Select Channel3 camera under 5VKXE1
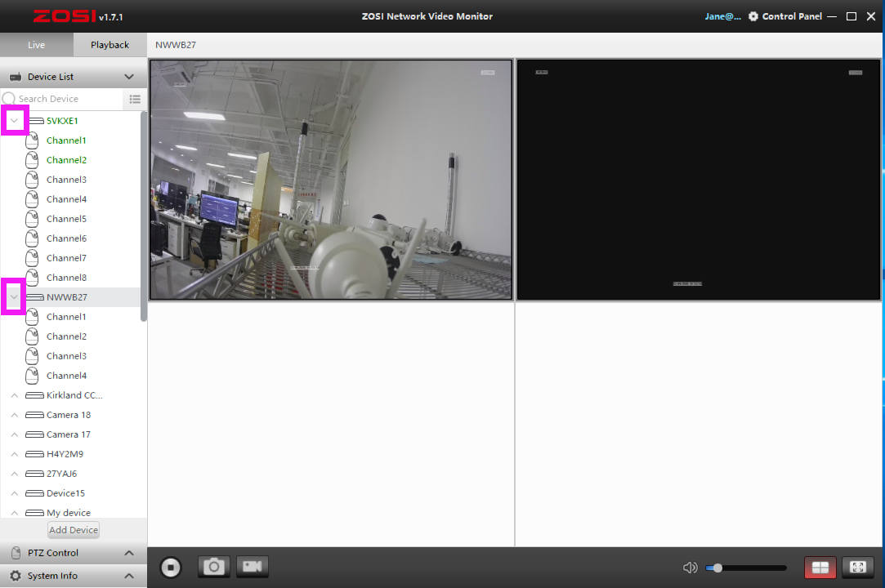Screen dimensions: 885x588 (x=66, y=180)
